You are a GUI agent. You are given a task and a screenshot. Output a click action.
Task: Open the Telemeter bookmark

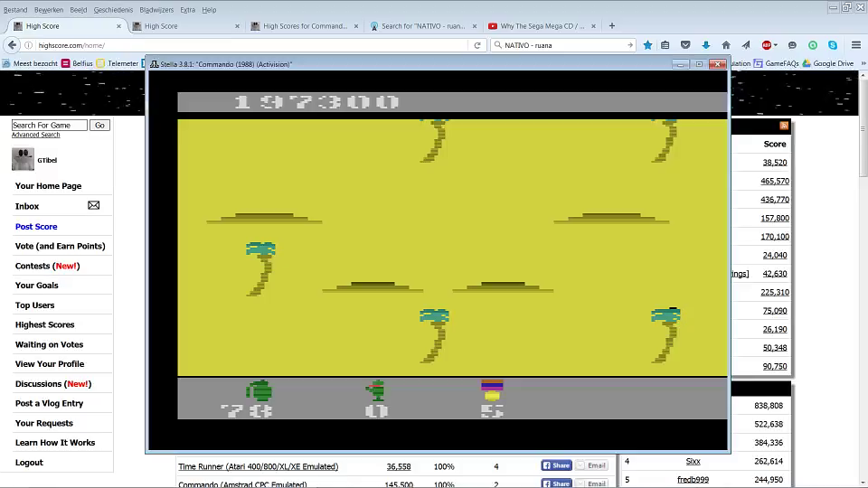118,63
